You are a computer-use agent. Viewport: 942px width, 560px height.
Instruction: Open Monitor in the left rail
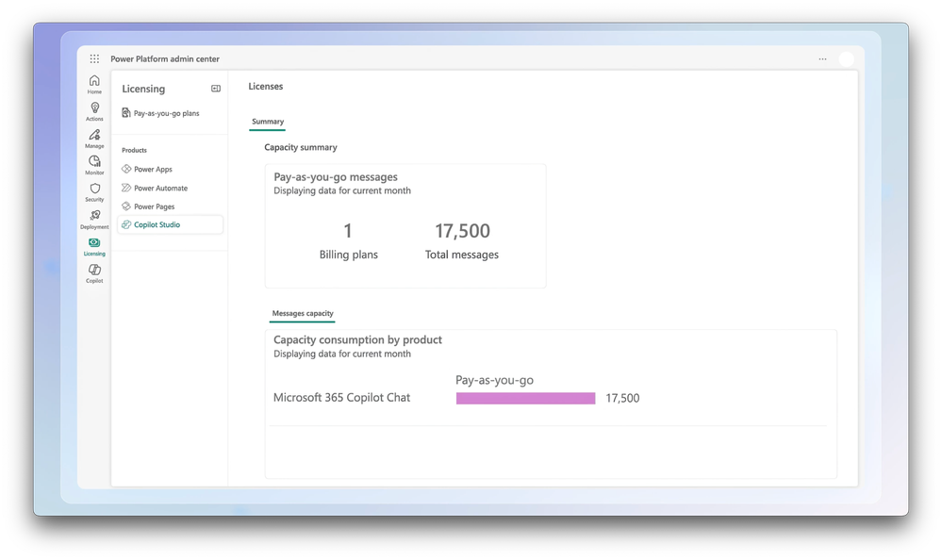coord(94,165)
